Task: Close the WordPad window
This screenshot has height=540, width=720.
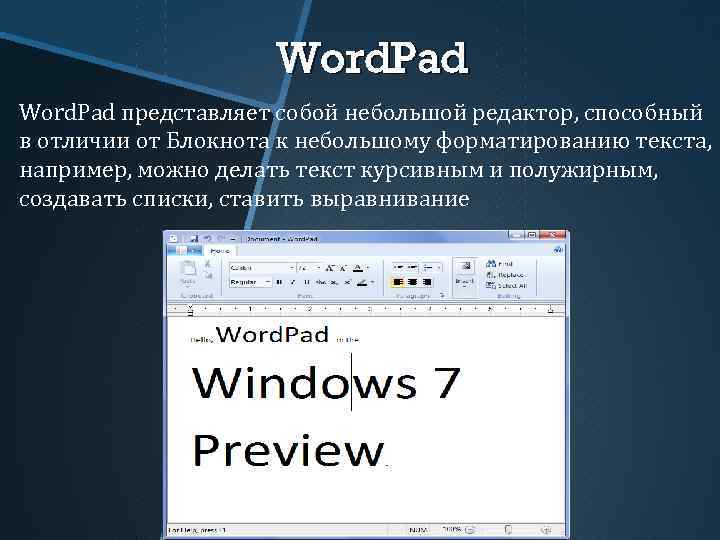Action: tap(552, 235)
